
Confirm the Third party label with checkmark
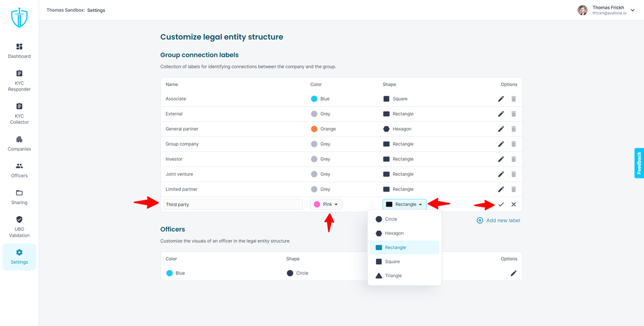[x=501, y=204]
